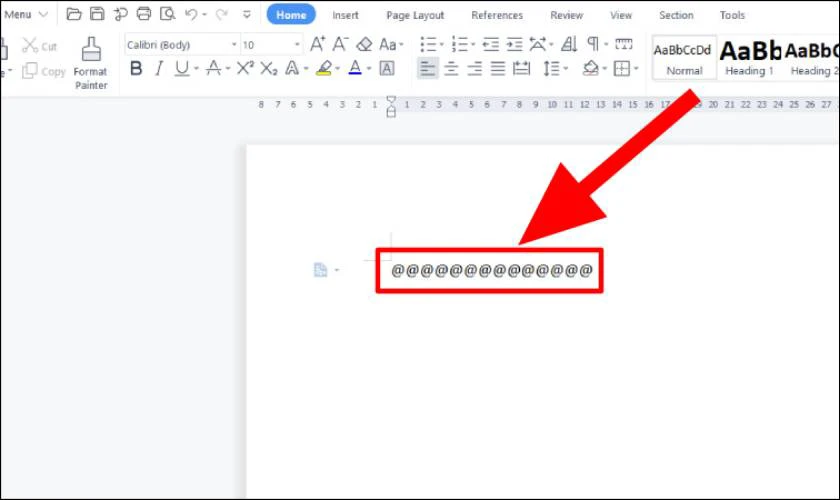Open the References tab
840x500 pixels.
(497, 16)
